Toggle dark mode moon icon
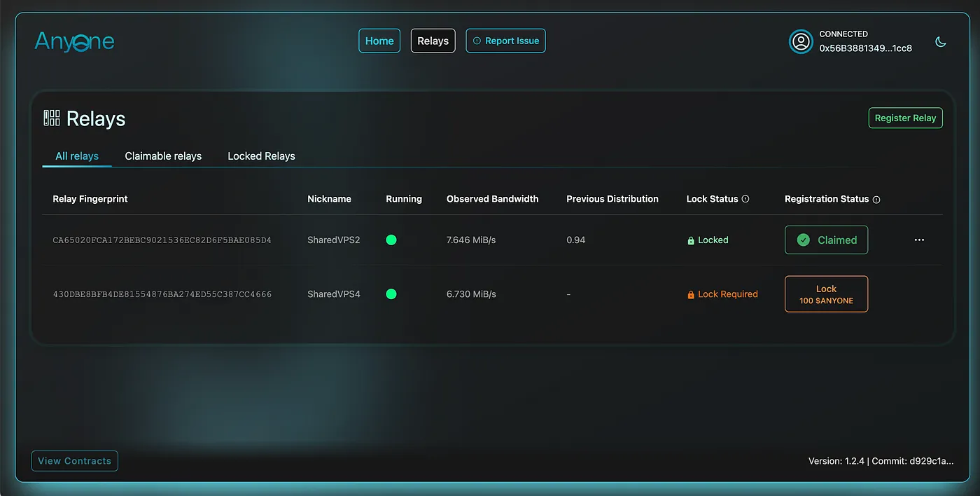The height and width of the screenshot is (496, 980). tap(940, 42)
